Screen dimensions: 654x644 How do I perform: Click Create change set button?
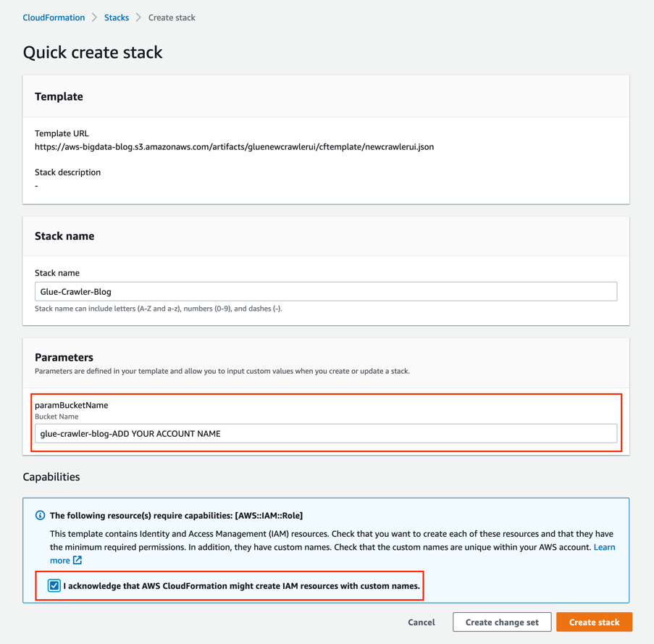[502, 622]
